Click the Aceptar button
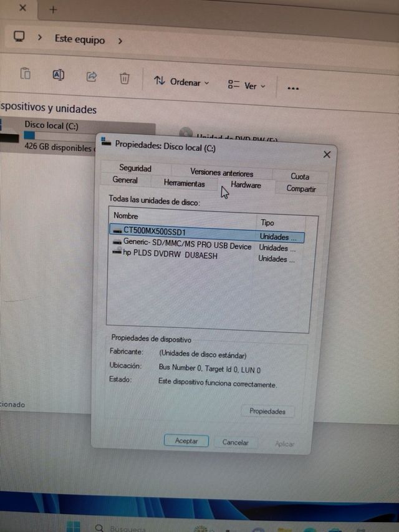This screenshot has height=532, width=399. [186, 441]
